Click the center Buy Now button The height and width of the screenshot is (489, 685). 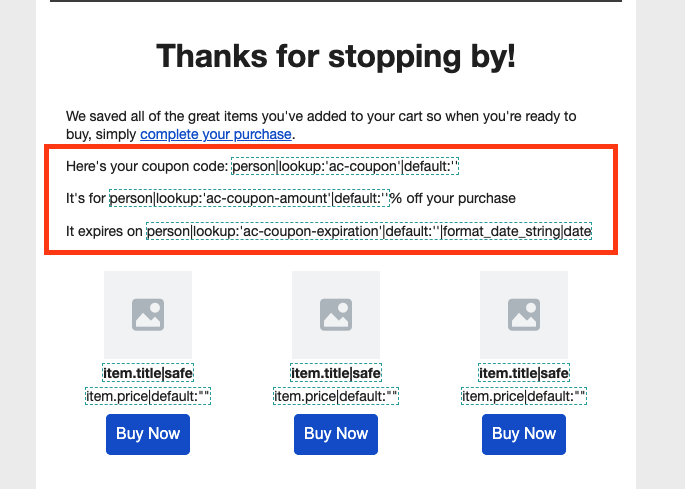pyautogui.click(x=336, y=434)
